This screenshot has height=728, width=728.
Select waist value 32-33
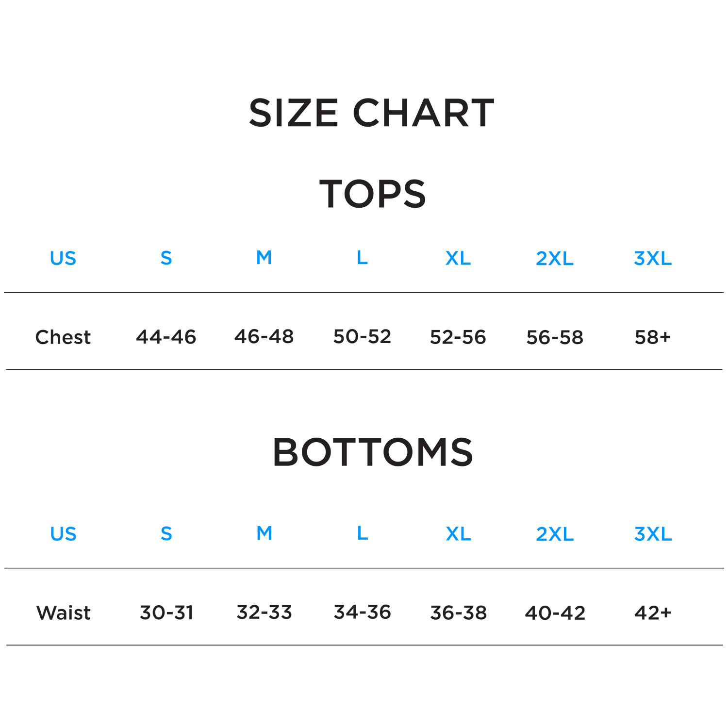265,612
